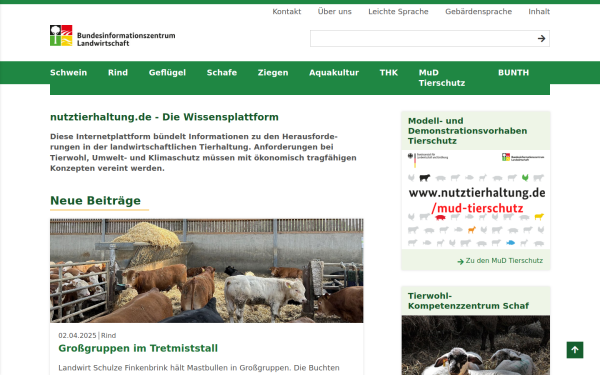Click the cattle barn article image
Viewport: 600px width, 375px height.
[x=207, y=271]
